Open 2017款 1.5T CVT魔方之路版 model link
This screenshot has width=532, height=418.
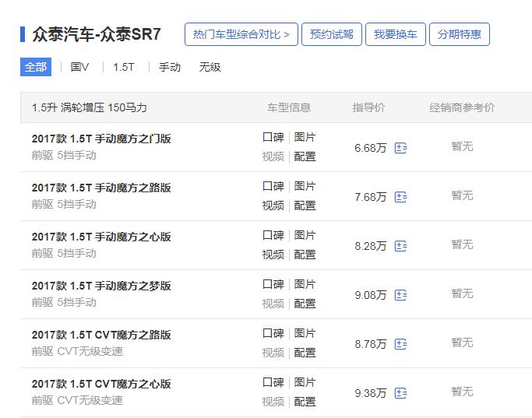pyautogui.click(x=101, y=335)
